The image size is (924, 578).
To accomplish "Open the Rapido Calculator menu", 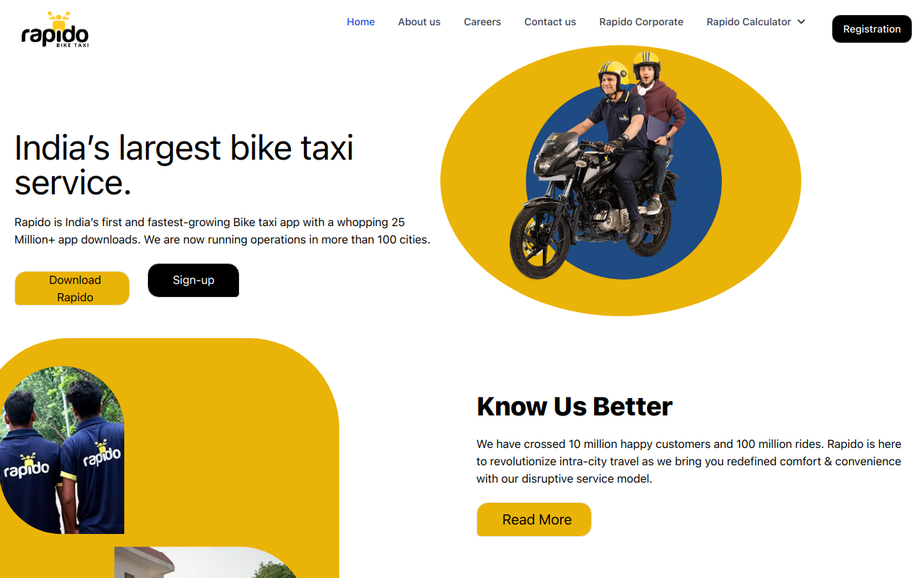I will click(x=755, y=22).
